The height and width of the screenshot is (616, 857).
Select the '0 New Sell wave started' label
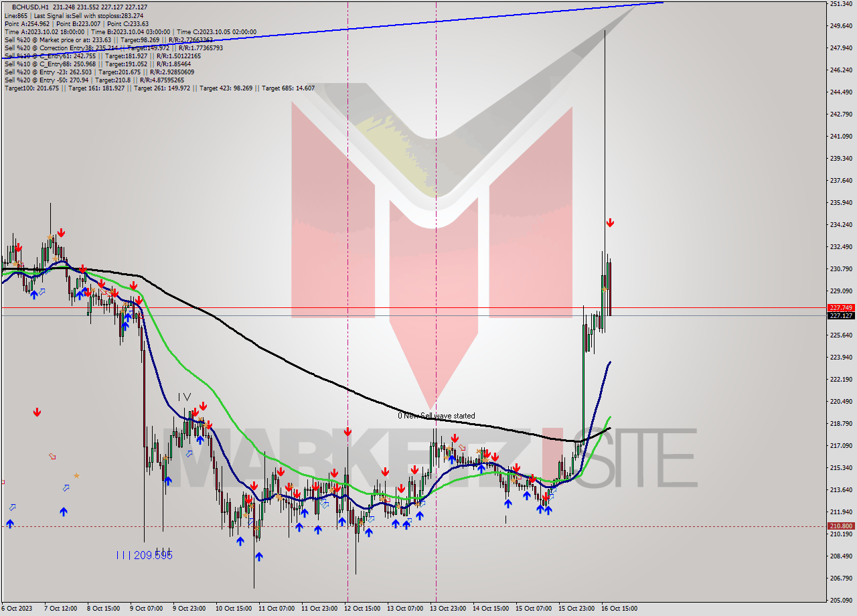pos(437,416)
